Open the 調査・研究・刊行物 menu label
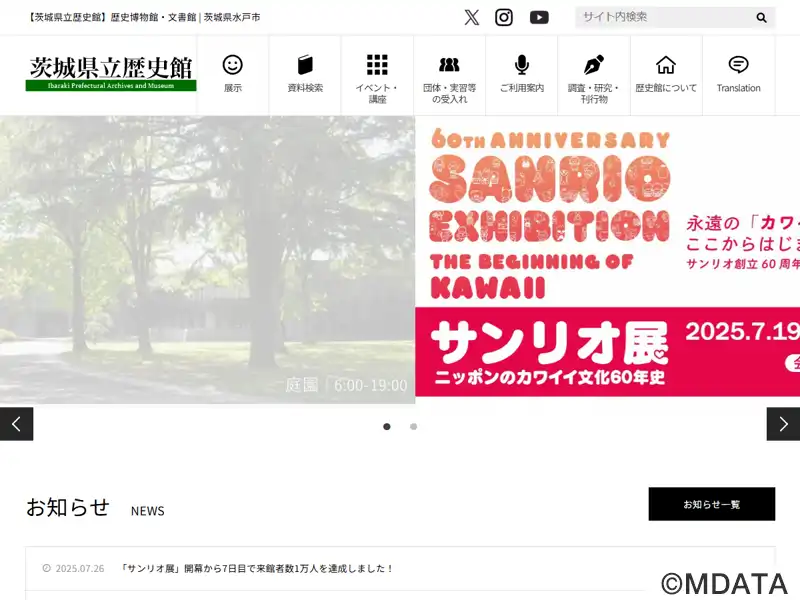Viewport: 800px width, 600px height. tap(594, 93)
